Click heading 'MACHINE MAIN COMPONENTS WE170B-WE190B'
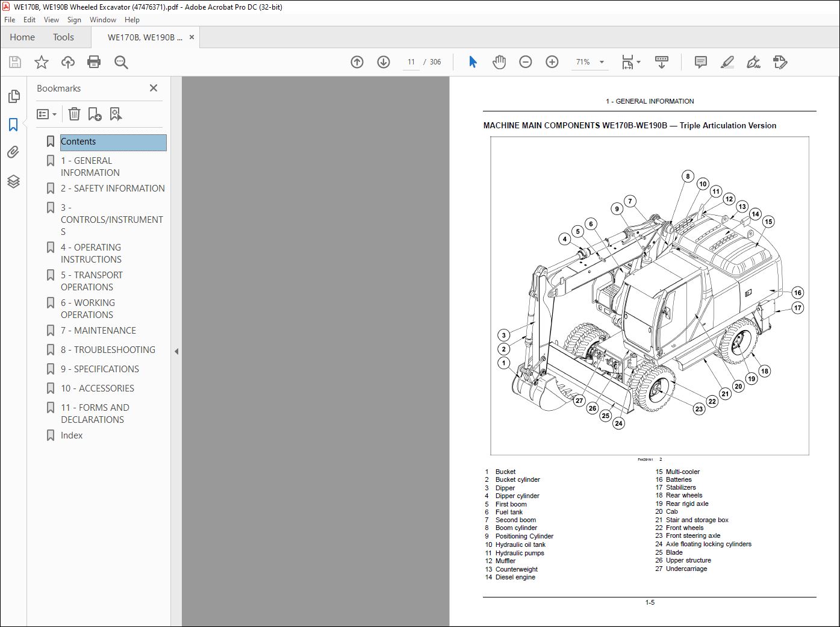 click(x=575, y=126)
